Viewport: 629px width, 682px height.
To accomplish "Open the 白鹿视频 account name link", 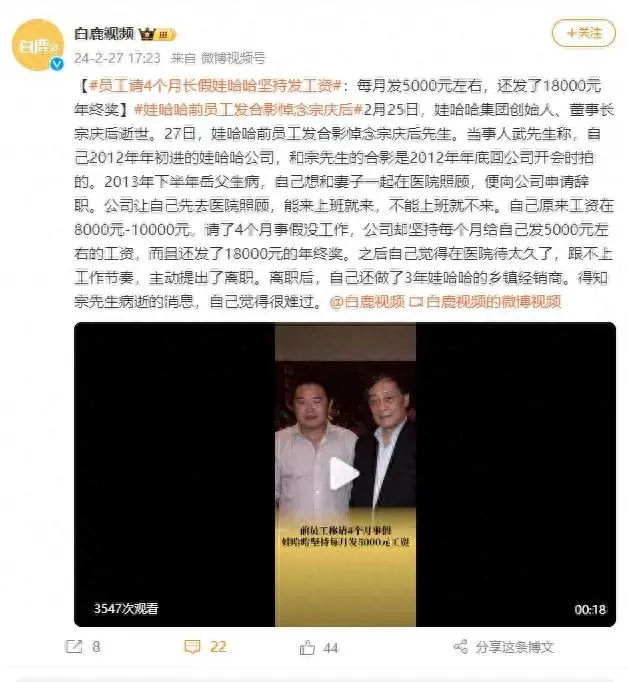I will 104,33.
